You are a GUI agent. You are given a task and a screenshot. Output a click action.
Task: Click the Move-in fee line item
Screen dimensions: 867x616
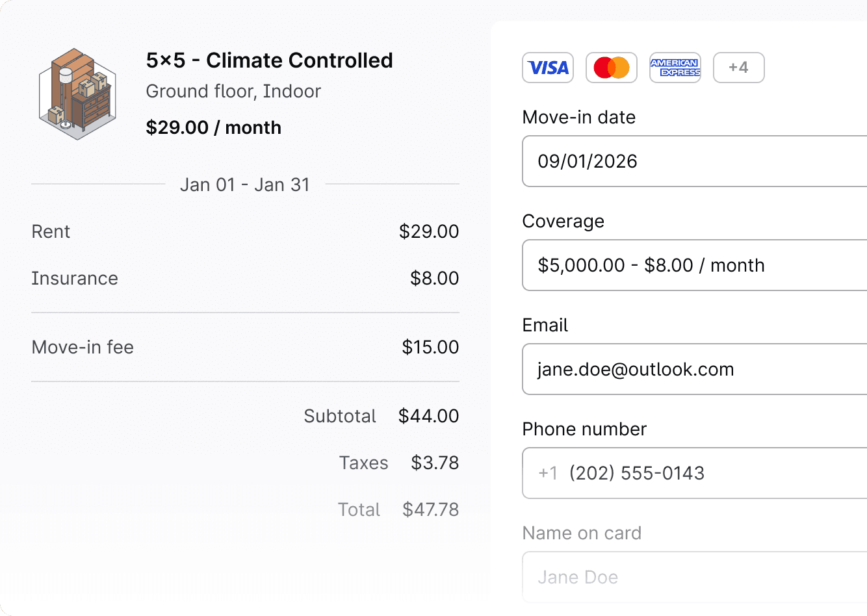point(83,347)
